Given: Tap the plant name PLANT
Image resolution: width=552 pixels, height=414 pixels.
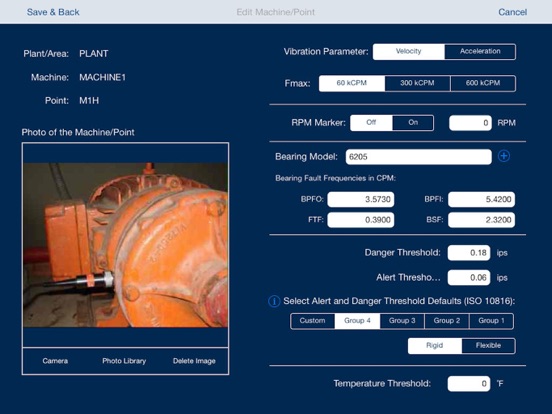Looking at the screenshot, I should 94,54.
